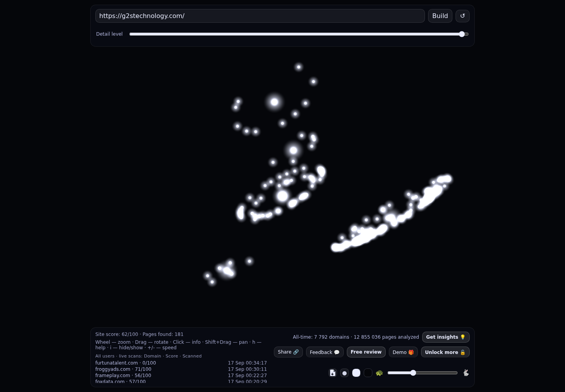565x392 pixels.
Task: Click the reset arrow button beside Build
Action: click(462, 16)
